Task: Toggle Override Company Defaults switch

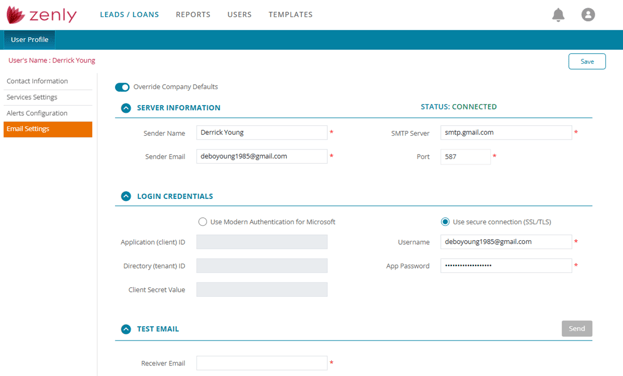Action: (x=122, y=87)
